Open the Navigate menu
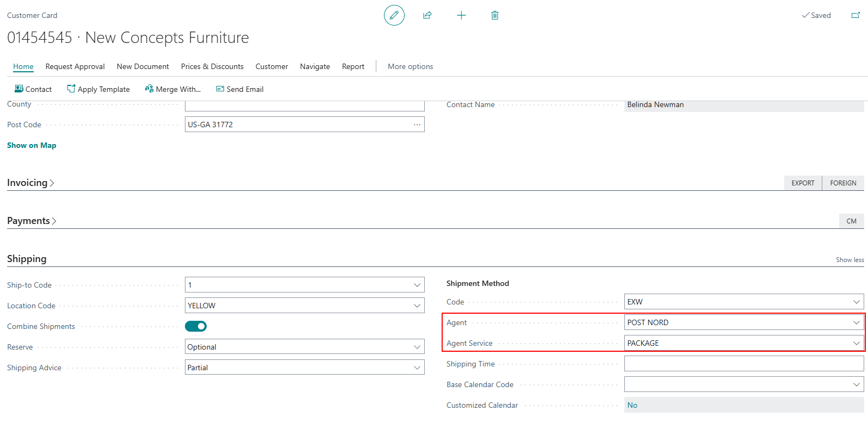Image resolution: width=868 pixels, height=423 pixels. [x=315, y=66]
